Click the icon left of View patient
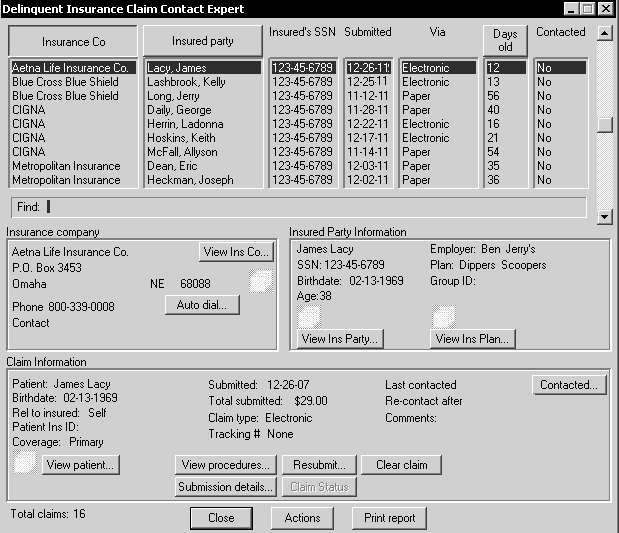 (x=25, y=462)
